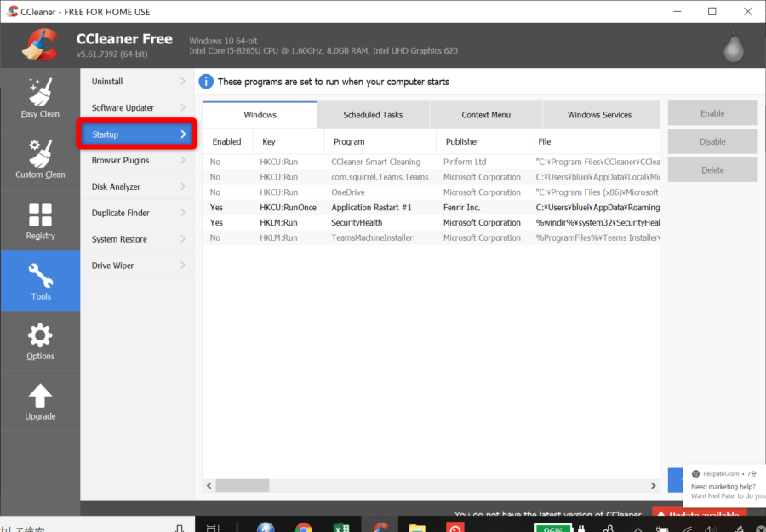Click the No cell in OneDrive row
The image size is (766, 532).
(x=215, y=192)
